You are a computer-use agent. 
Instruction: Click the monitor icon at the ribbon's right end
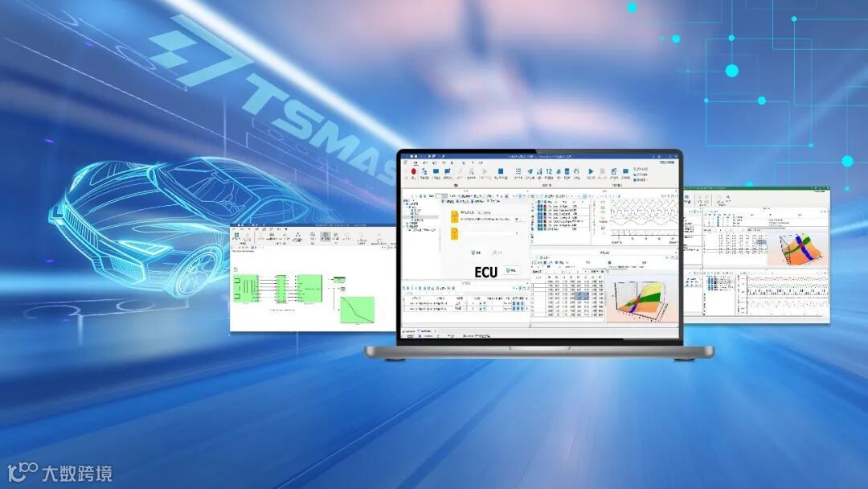(x=625, y=171)
